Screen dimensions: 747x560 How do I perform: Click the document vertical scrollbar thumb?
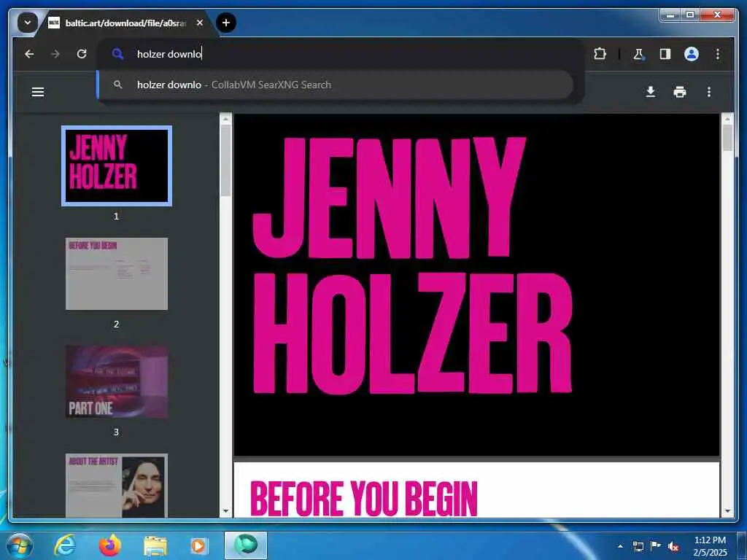727,138
